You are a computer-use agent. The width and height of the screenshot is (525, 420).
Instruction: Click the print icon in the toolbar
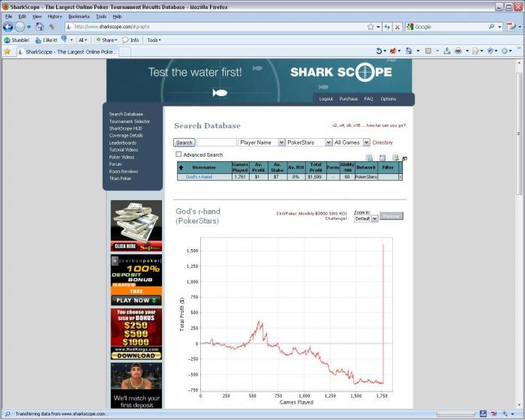tap(458, 51)
